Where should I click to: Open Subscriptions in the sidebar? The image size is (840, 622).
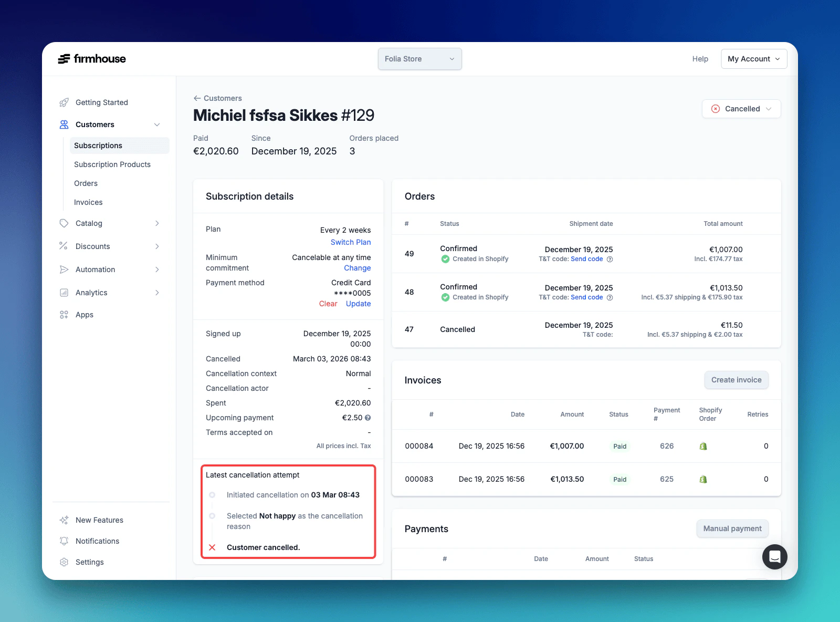(120, 146)
